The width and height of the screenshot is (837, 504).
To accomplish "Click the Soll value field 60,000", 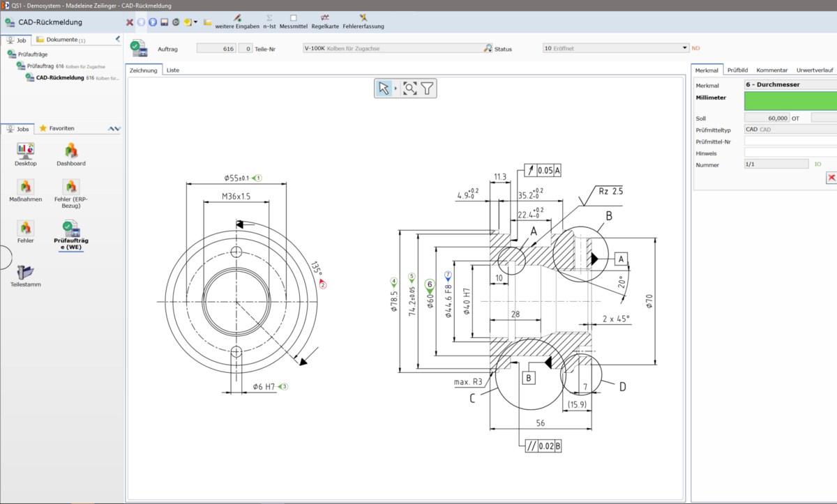I will coord(767,119).
